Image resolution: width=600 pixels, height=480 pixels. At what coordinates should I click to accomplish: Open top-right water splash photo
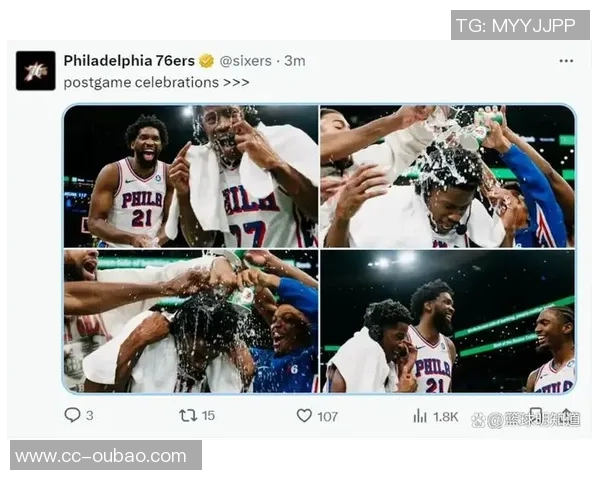(447, 176)
